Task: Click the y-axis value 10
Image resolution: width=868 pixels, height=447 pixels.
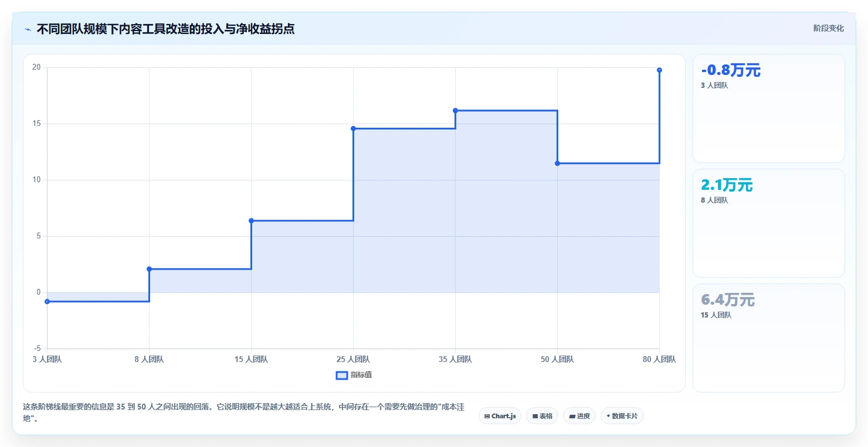Action: (36, 180)
